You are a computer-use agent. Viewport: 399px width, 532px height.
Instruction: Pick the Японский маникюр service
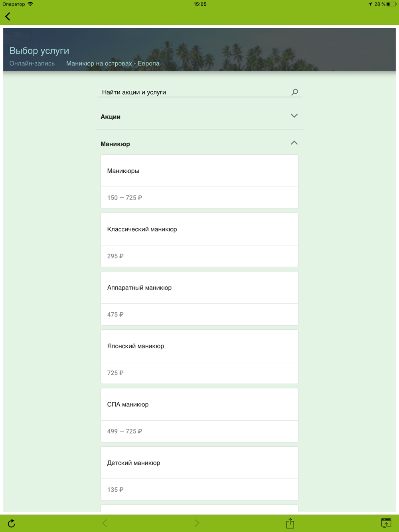[199, 357]
